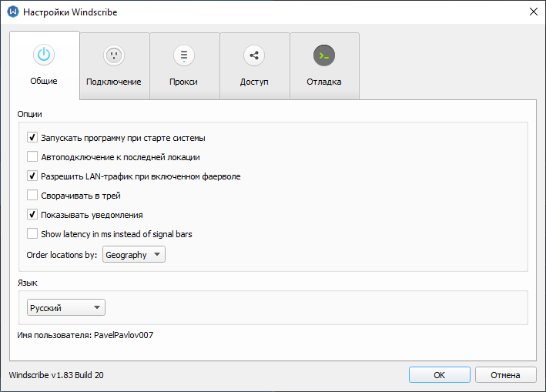The height and width of the screenshot is (392, 546).
Task: Enable Автоподключение к последней локации
Action: tap(32, 156)
